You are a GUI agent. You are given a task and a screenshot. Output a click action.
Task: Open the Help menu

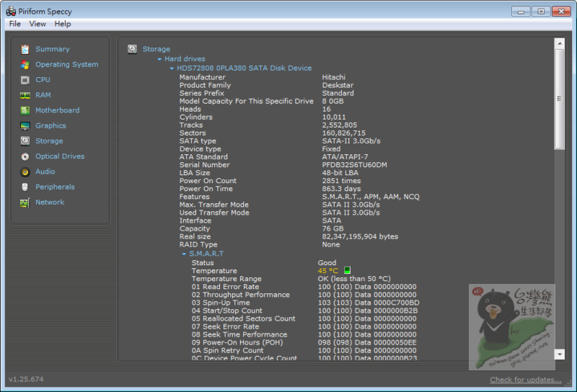(x=63, y=24)
